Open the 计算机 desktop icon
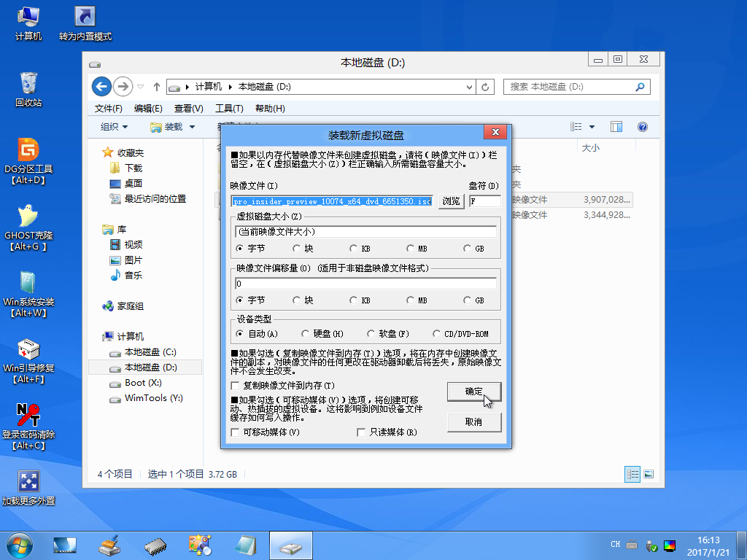This screenshot has width=747, height=560. tap(28, 24)
